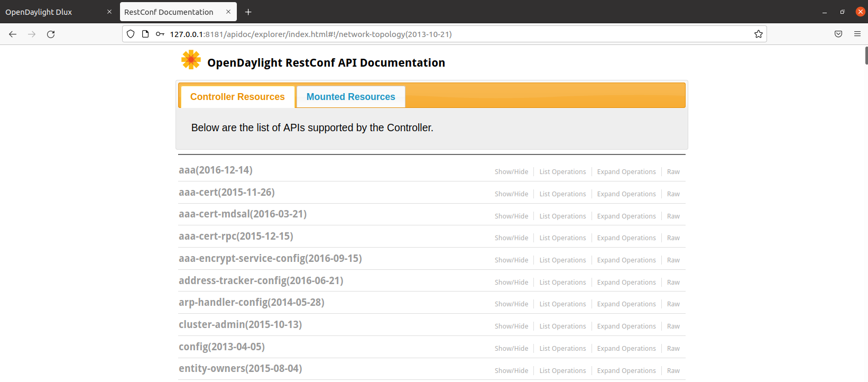Bookmark this page with the star icon
Image resolution: width=868 pixels, height=382 pixels.
pyautogui.click(x=759, y=34)
